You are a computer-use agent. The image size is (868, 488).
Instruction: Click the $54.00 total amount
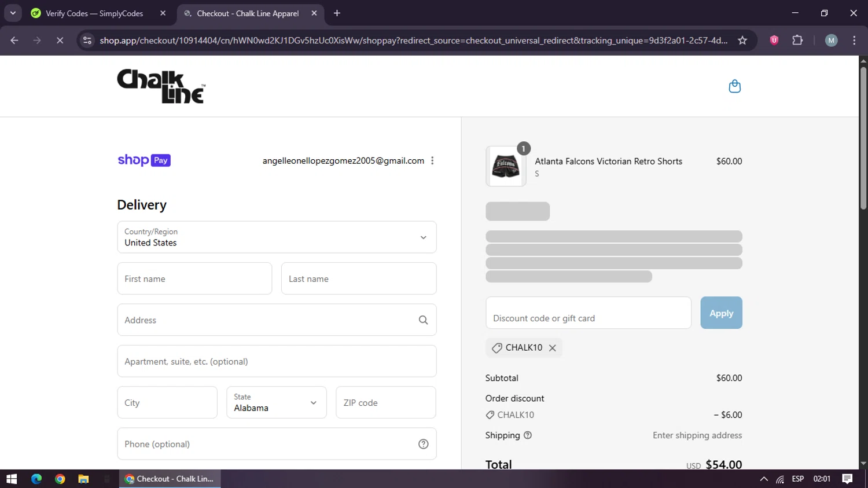(723, 464)
